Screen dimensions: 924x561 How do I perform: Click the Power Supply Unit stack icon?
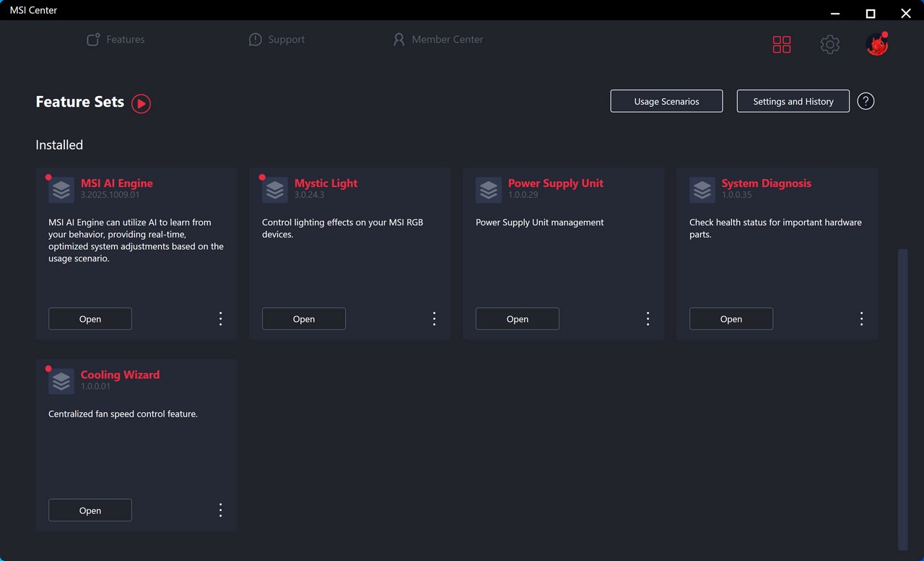point(489,190)
